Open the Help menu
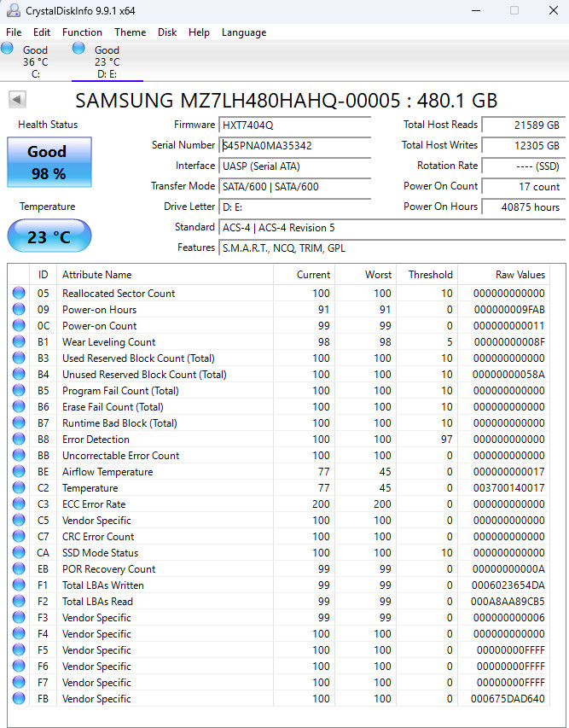Viewport: 569px width, 728px height. click(199, 32)
